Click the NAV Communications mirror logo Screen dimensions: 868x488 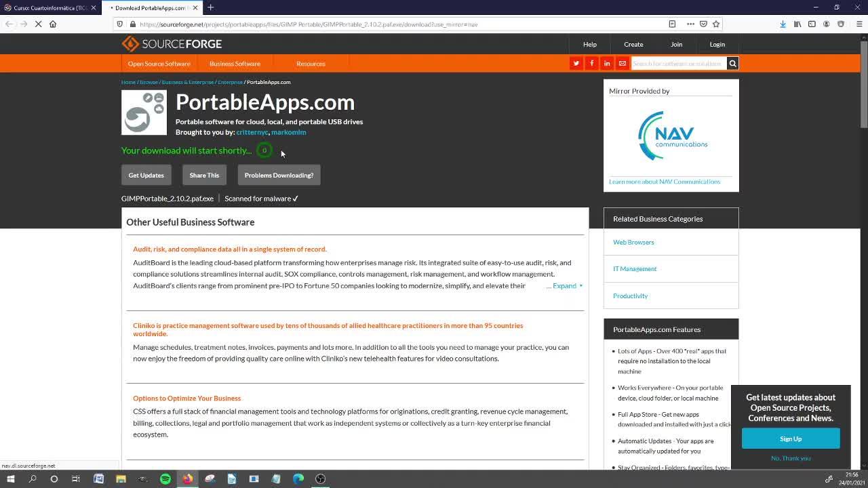(x=671, y=136)
